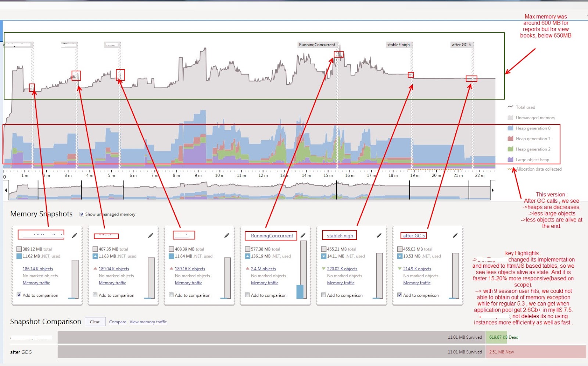Image resolution: width=588 pixels, height=366 pixels.
Task: Edit the after GC 5 snapshot name with its pencil icon
Action: click(455, 235)
